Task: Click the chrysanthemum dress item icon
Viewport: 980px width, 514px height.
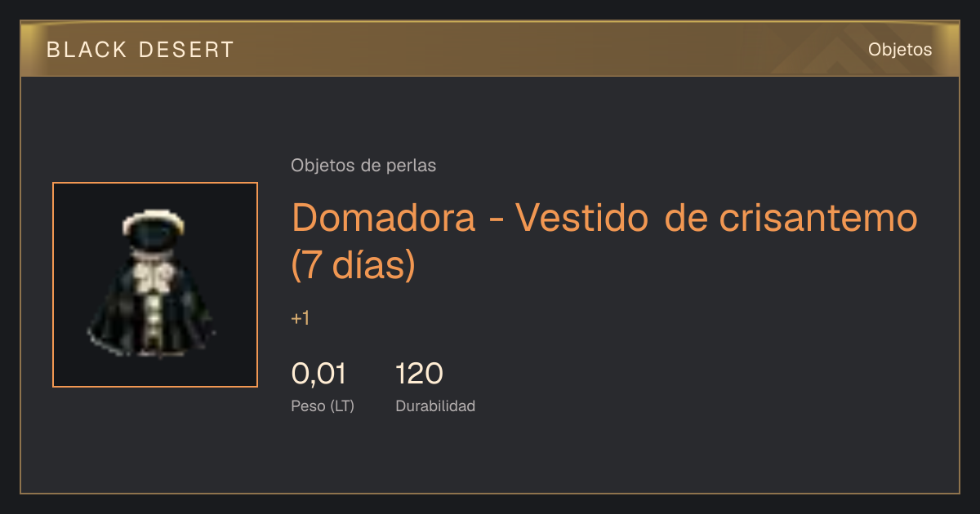Action: coord(155,284)
